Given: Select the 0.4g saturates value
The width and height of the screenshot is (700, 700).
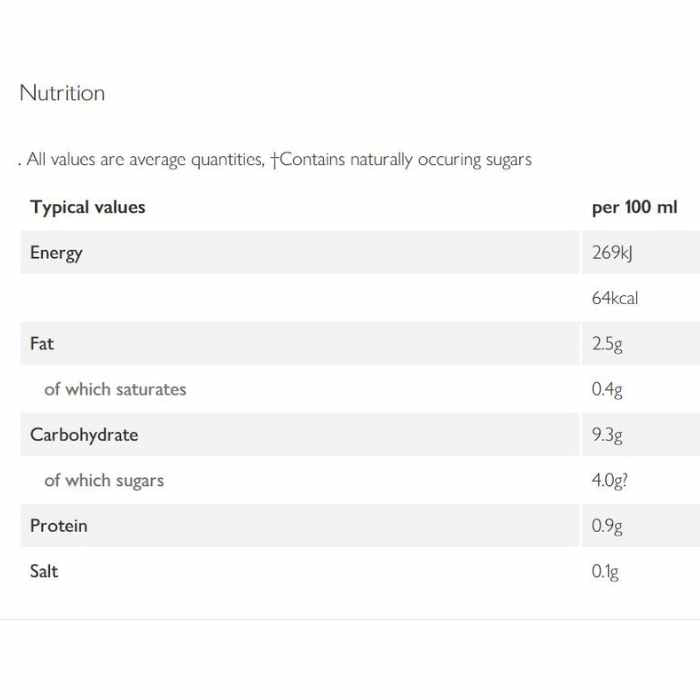Looking at the screenshot, I should (x=607, y=389).
